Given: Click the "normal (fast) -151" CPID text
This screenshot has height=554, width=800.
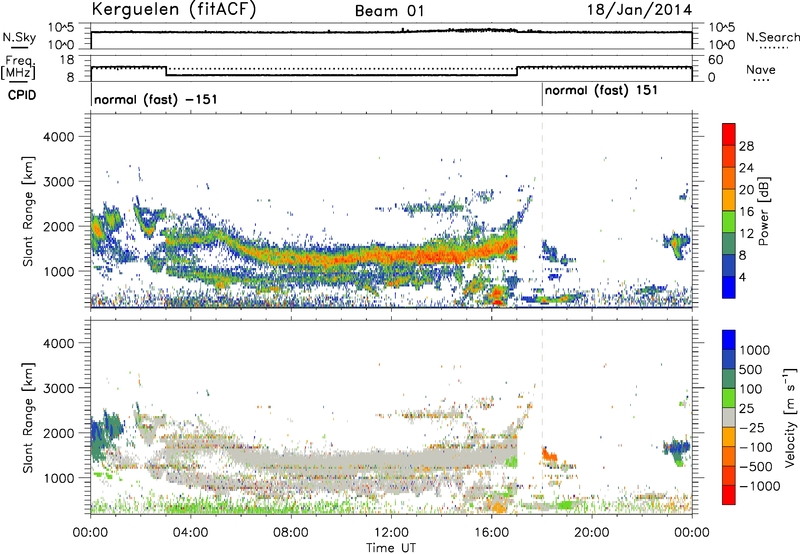Looking at the screenshot, I should 156,99.
